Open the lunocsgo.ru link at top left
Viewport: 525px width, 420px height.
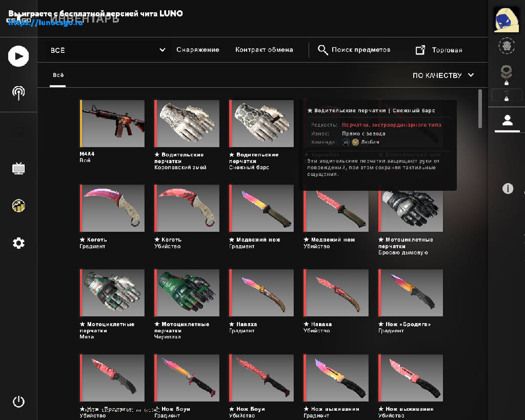[x=45, y=23]
